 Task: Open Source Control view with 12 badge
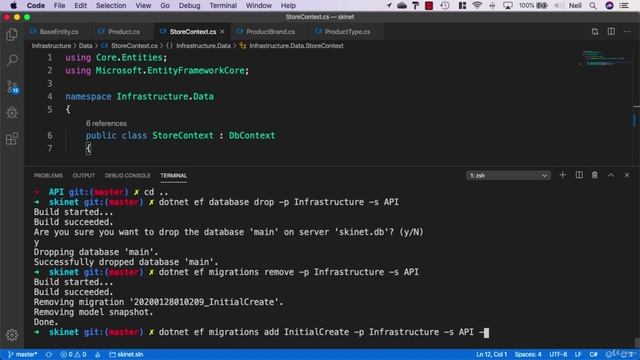tap(12, 87)
